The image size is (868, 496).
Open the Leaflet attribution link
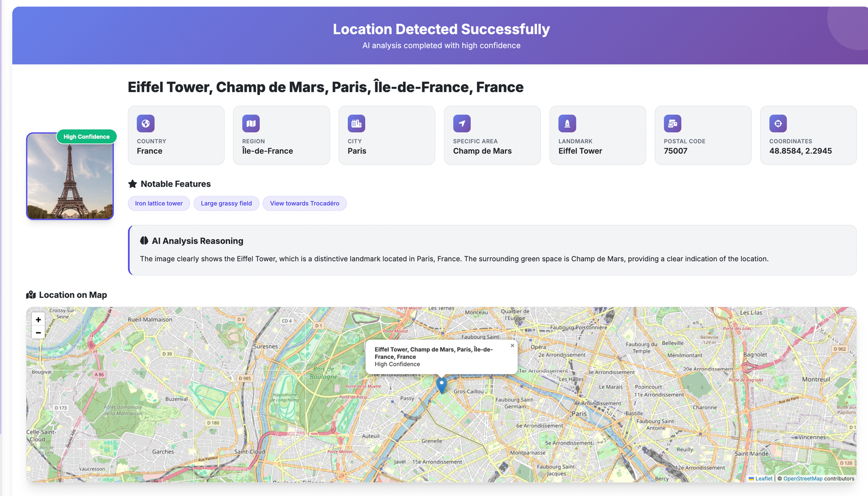pyautogui.click(x=763, y=479)
